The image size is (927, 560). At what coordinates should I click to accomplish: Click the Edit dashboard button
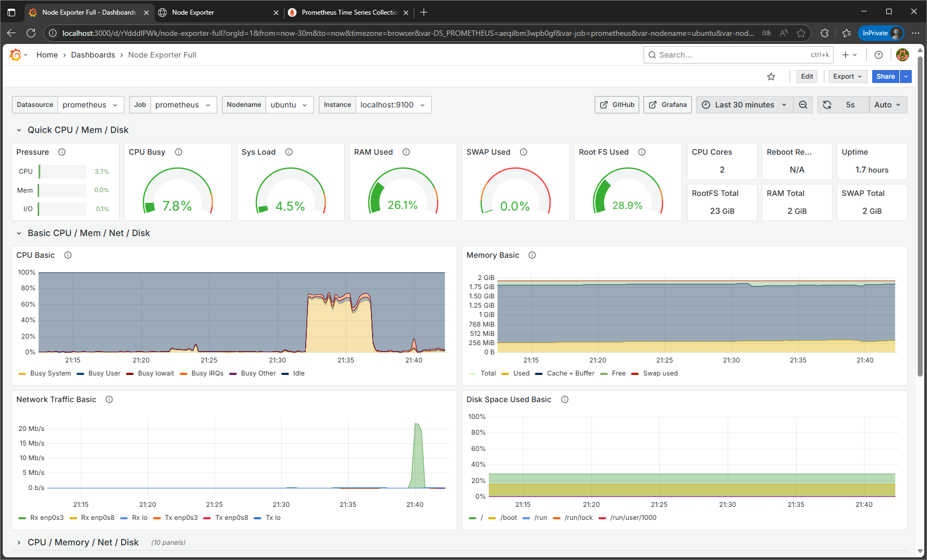pyautogui.click(x=807, y=77)
